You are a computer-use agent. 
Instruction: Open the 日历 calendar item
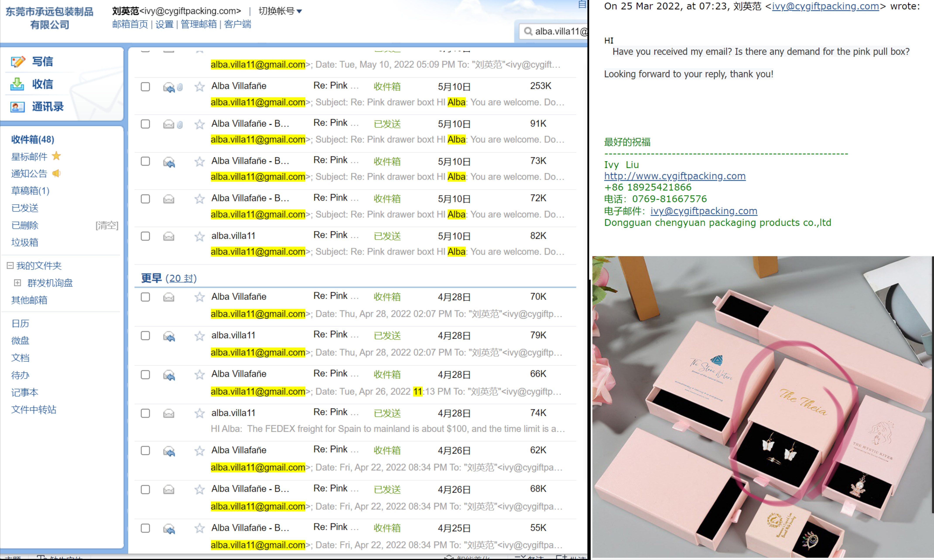[x=20, y=323]
